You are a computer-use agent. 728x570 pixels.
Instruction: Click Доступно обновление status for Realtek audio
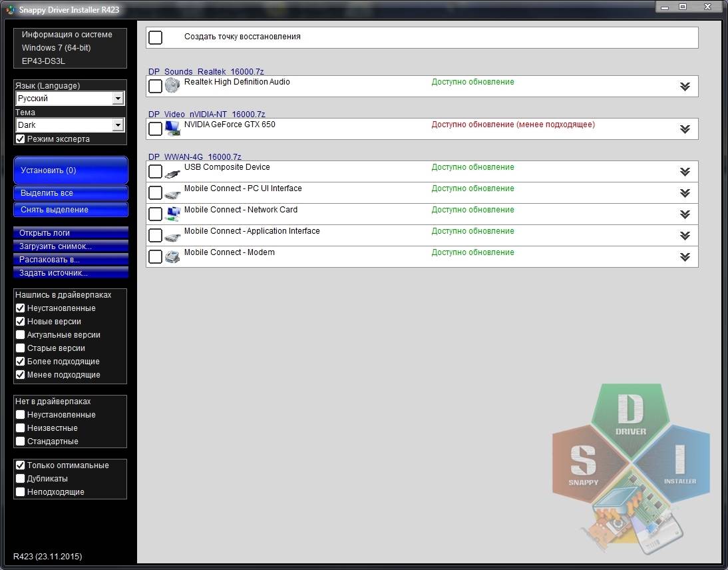[472, 82]
